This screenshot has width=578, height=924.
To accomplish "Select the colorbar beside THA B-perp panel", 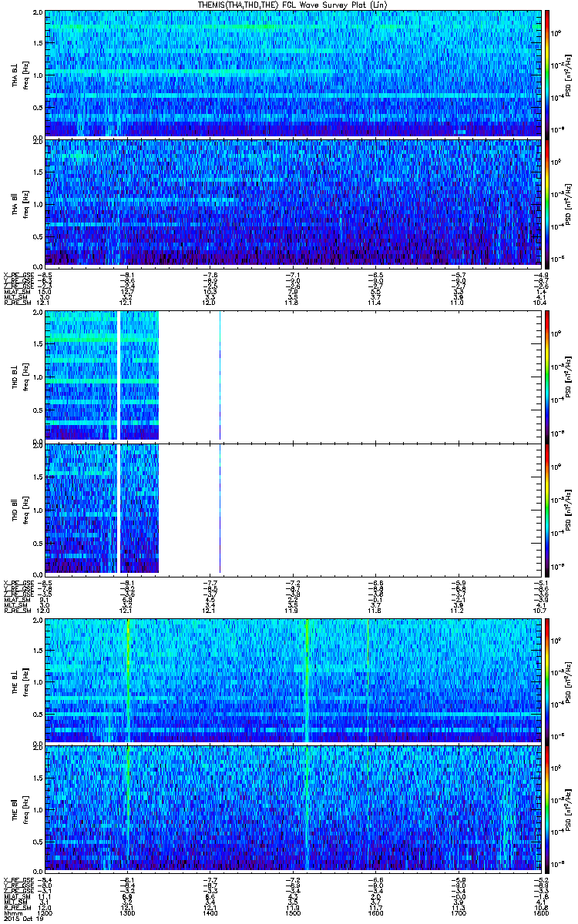I will [547, 73].
